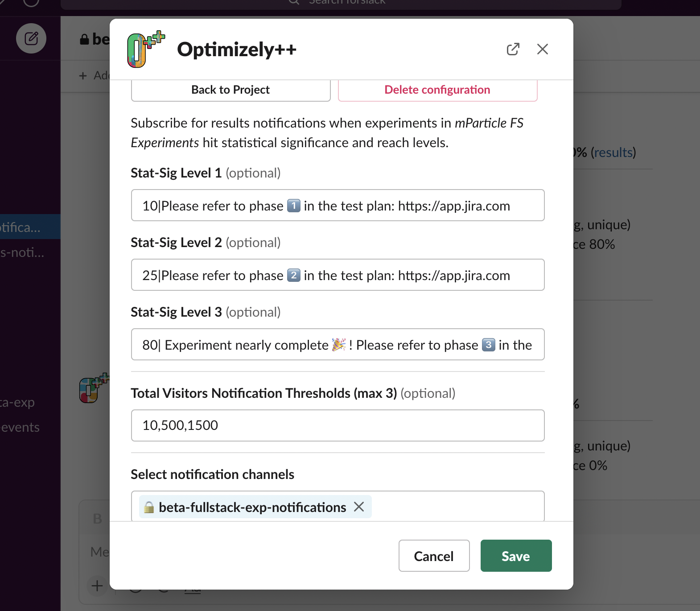This screenshot has height=611, width=700.
Task: Click the Total Visitors thresholds field
Action: (x=338, y=425)
